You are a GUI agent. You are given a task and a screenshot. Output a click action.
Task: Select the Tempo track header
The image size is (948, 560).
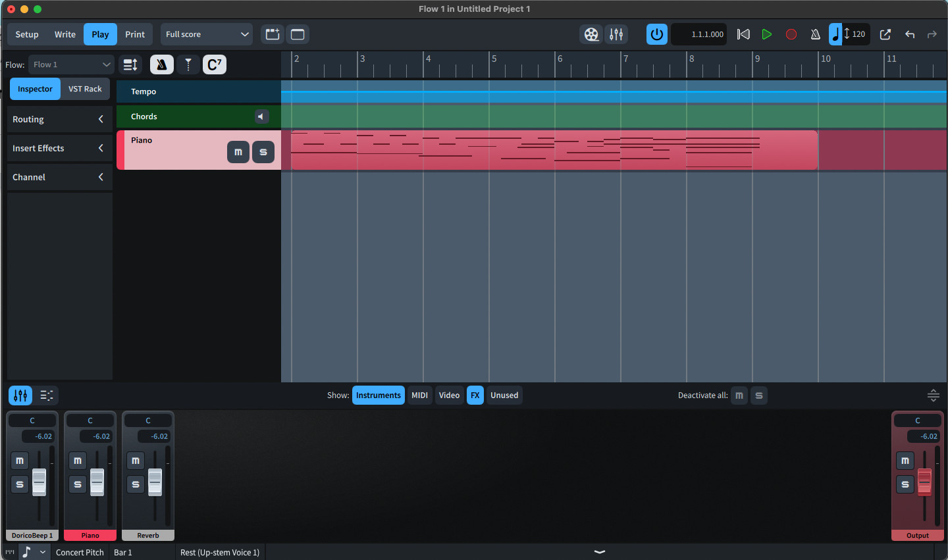tap(199, 91)
